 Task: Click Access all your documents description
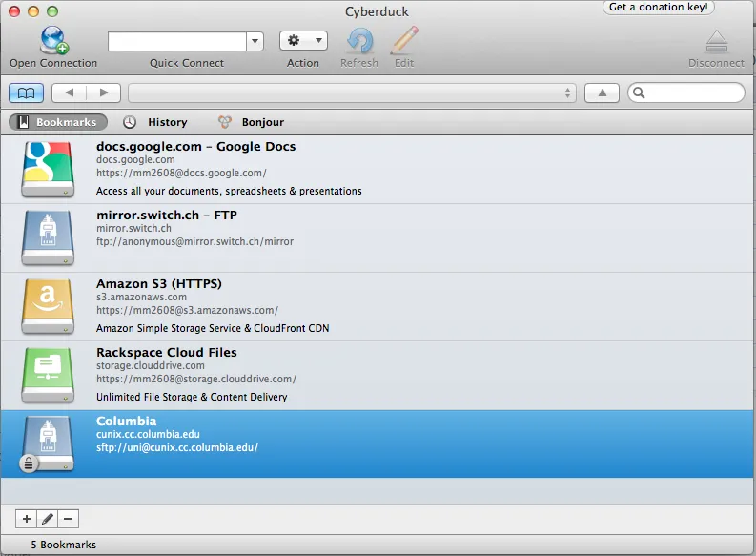pos(229,191)
